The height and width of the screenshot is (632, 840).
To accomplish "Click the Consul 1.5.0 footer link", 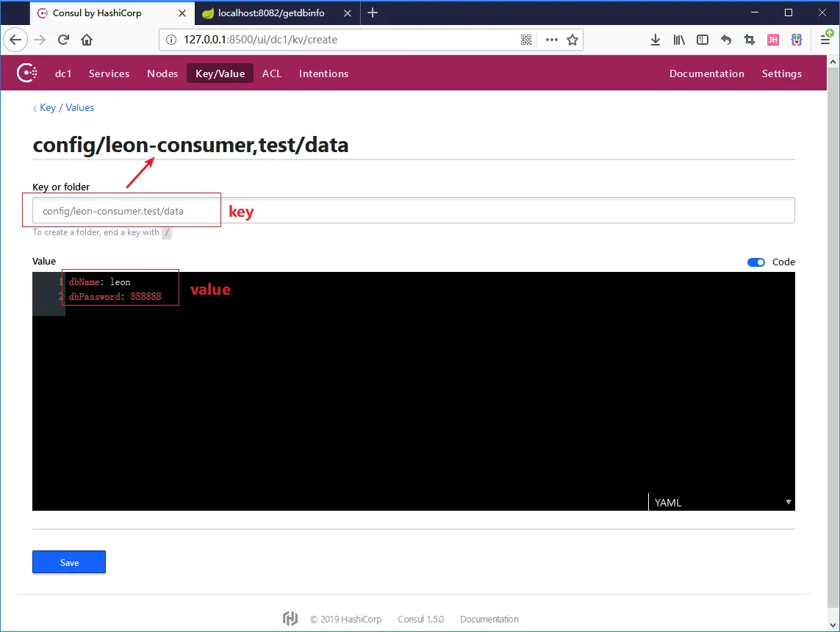I will [420, 619].
